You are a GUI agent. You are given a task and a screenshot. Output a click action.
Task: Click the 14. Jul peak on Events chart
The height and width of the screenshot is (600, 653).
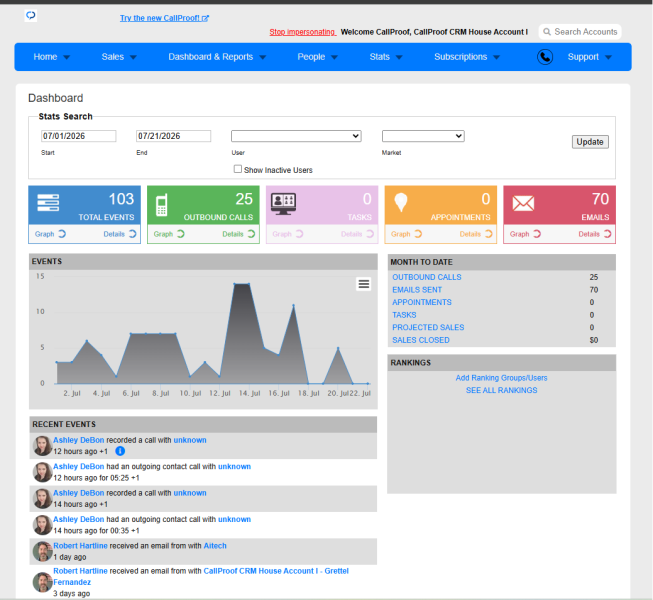[249, 284]
